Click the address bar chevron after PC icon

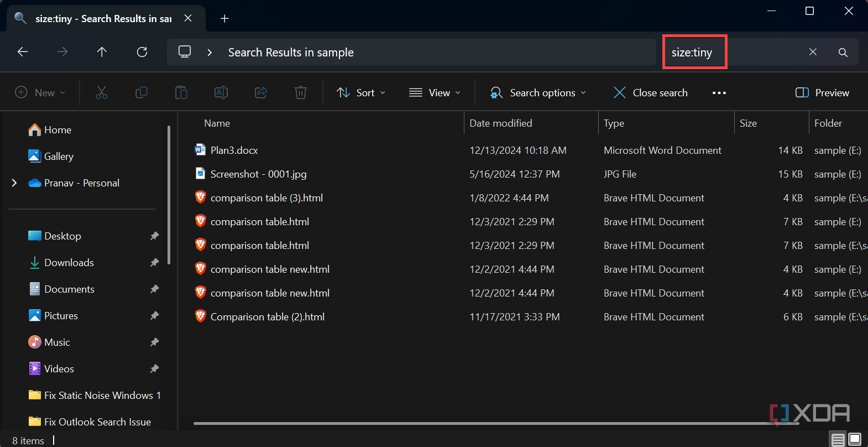[210, 53]
